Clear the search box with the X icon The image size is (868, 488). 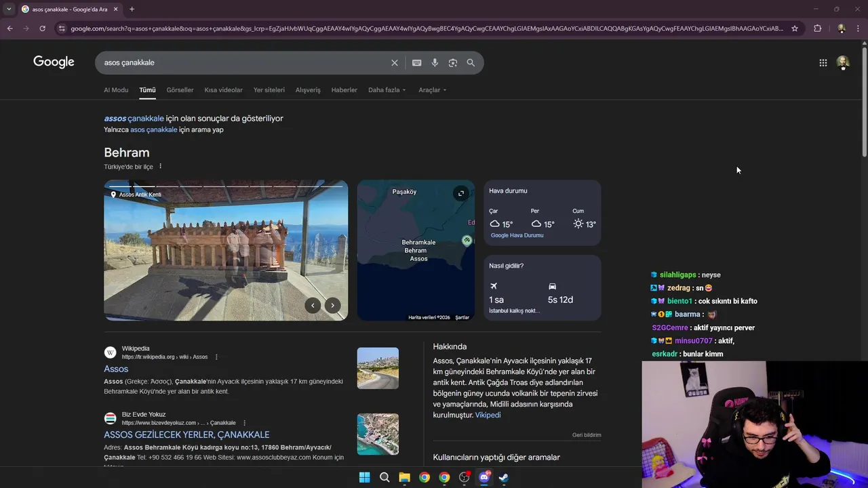394,62
